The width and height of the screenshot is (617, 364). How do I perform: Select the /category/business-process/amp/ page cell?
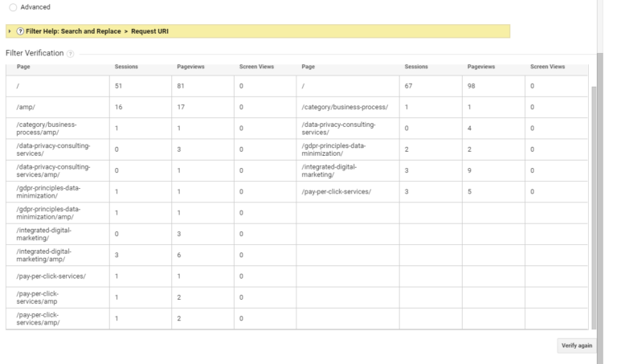[47, 129]
